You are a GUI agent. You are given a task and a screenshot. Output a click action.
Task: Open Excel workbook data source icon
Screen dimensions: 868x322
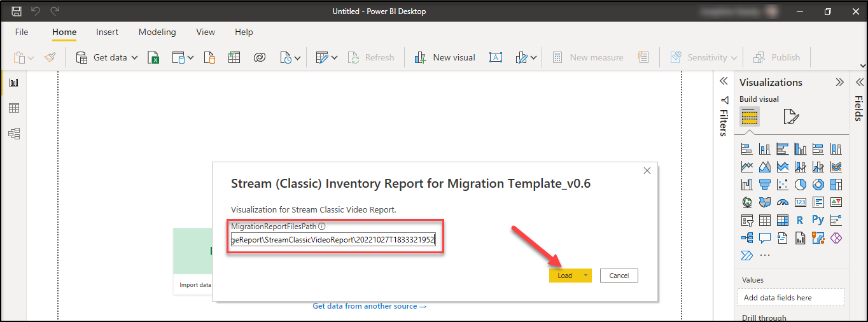coord(153,58)
